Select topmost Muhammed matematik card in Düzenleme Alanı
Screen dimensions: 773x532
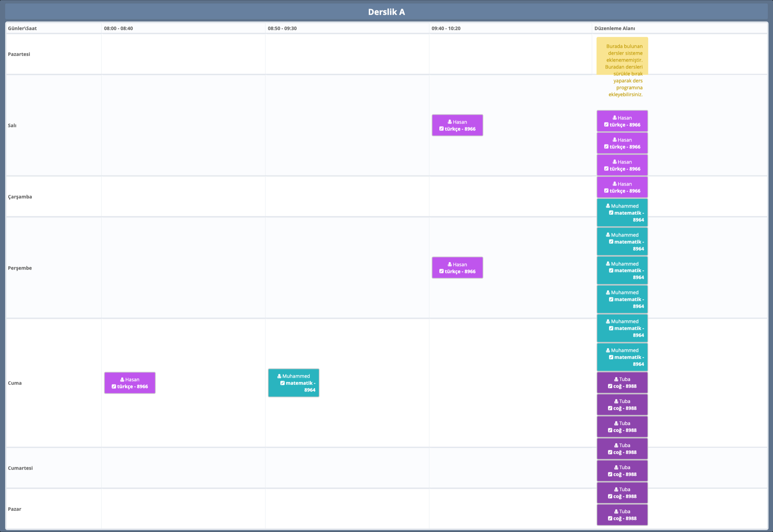pyautogui.click(x=622, y=213)
